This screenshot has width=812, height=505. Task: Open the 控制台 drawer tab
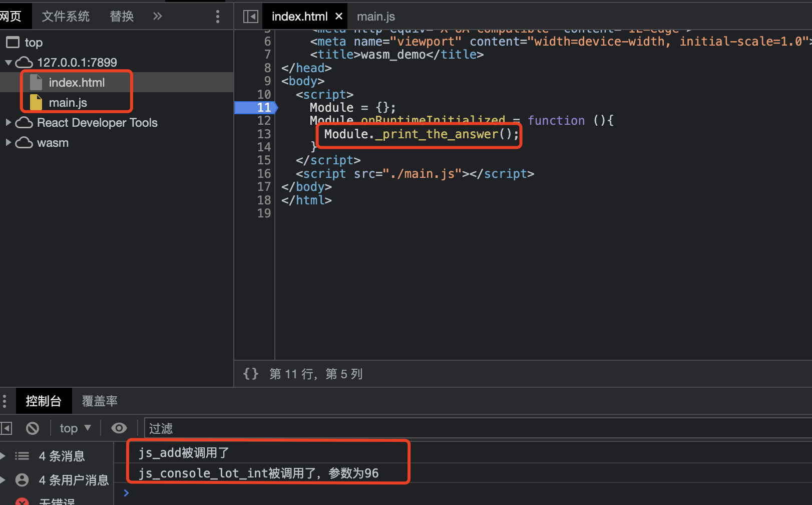click(x=44, y=401)
